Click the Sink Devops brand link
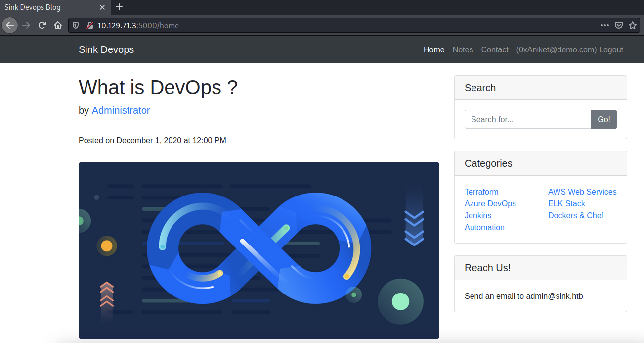Screen dimensions: 644x343 click(x=106, y=49)
